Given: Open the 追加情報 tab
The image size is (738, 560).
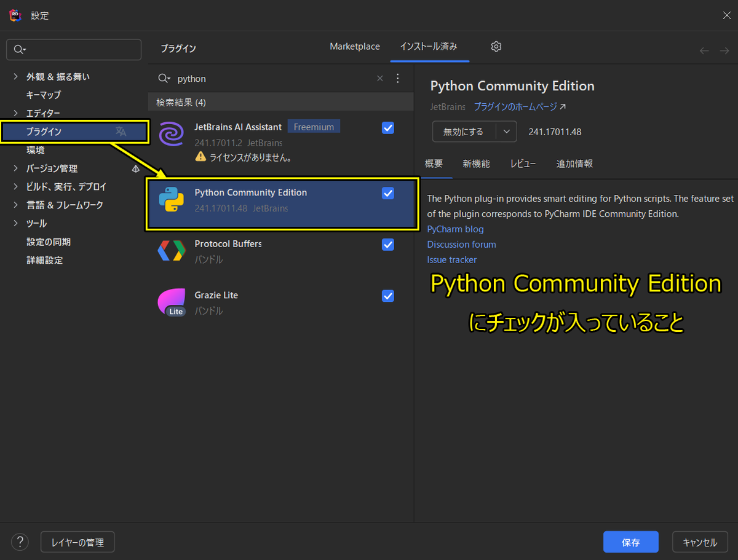Looking at the screenshot, I should [x=574, y=164].
